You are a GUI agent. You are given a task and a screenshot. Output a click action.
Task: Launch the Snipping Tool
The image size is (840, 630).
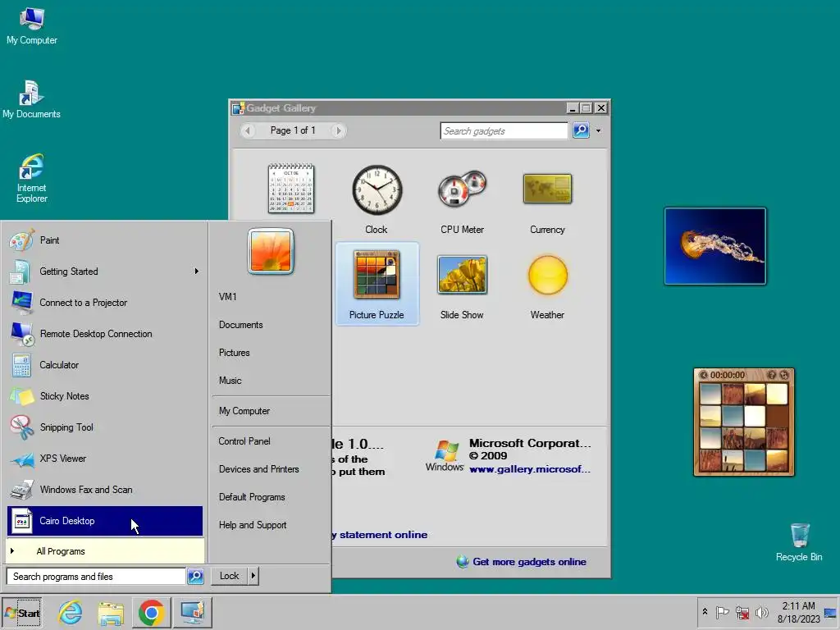pos(105,427)
